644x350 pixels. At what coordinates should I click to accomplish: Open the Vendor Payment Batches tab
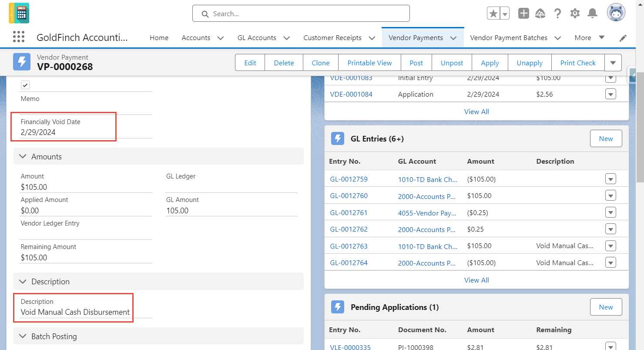point(509,37)
